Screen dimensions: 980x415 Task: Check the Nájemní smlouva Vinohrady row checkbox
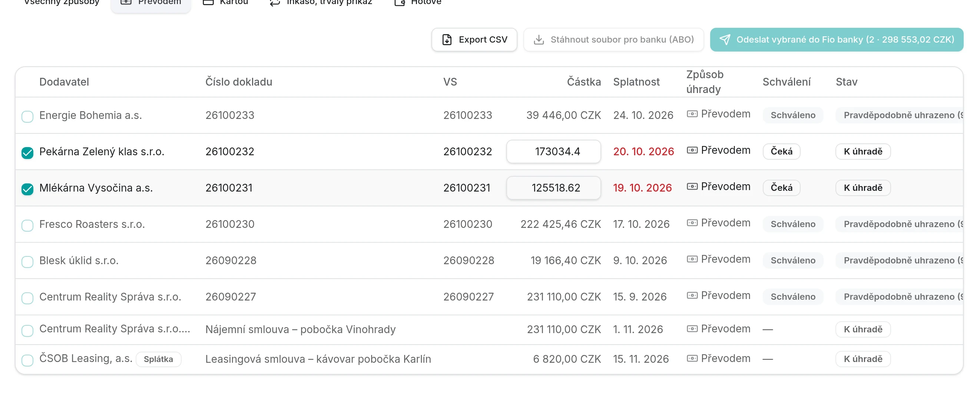click(x=27, y=331)
